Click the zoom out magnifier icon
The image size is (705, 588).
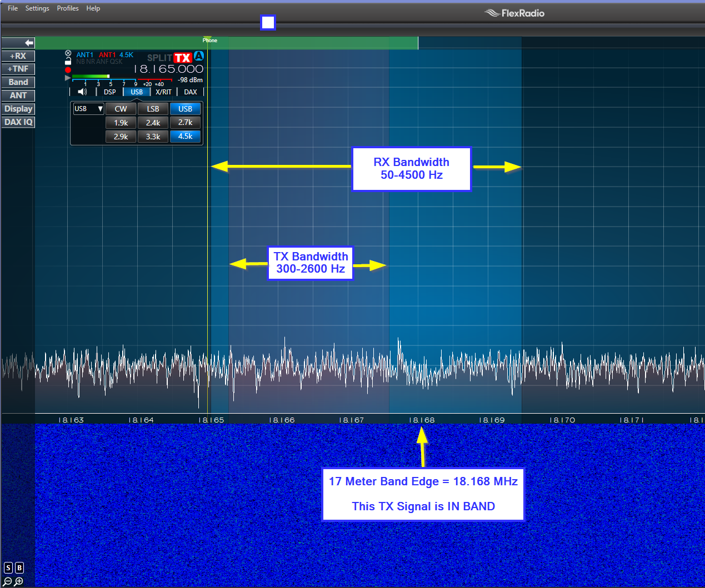tap(8, 581)
